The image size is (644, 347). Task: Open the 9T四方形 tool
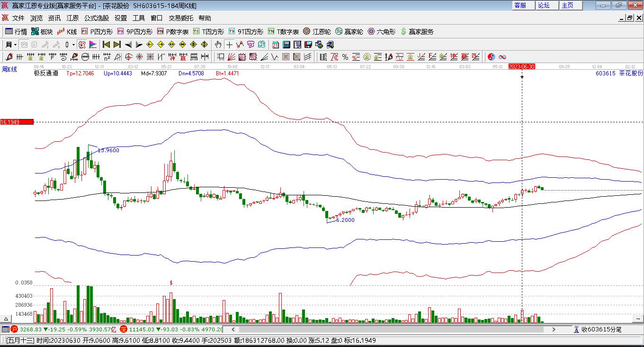pyautogui.click(x=246, y=32)
